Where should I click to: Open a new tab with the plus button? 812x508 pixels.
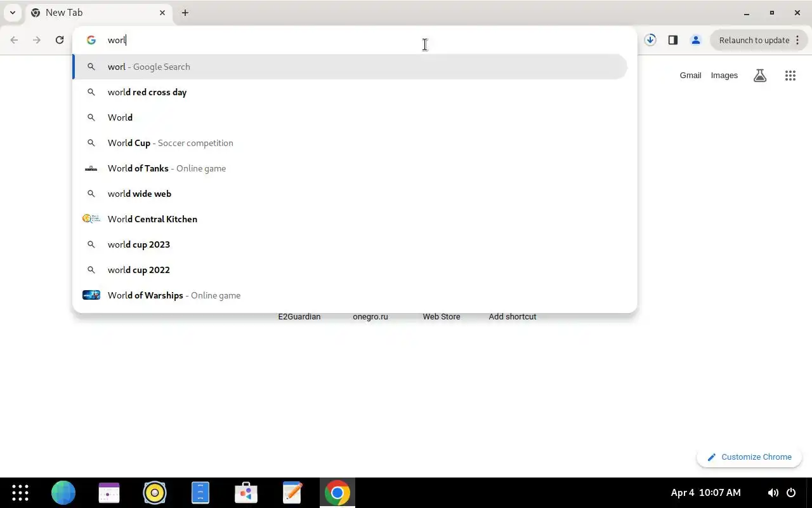185,13
